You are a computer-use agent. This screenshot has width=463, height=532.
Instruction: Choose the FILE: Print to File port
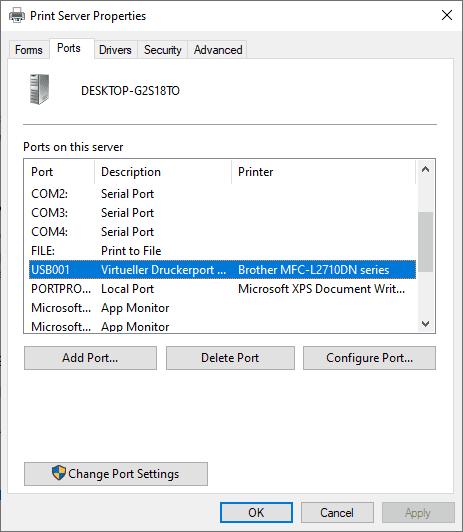coord(223,251)
